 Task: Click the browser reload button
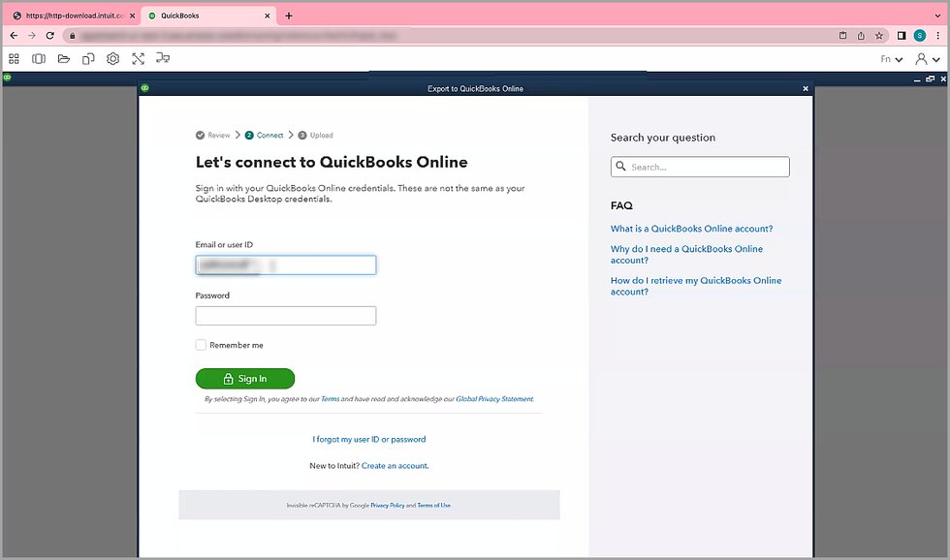tap(50, 35)
